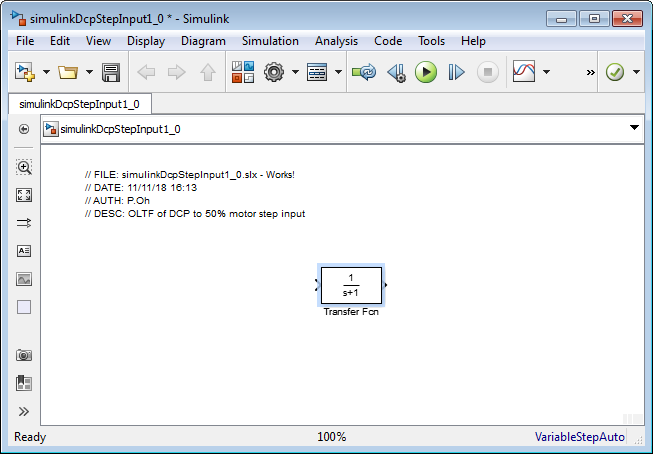Open the Model Explorer icon

pyautogui.click(x=317, y=72)
